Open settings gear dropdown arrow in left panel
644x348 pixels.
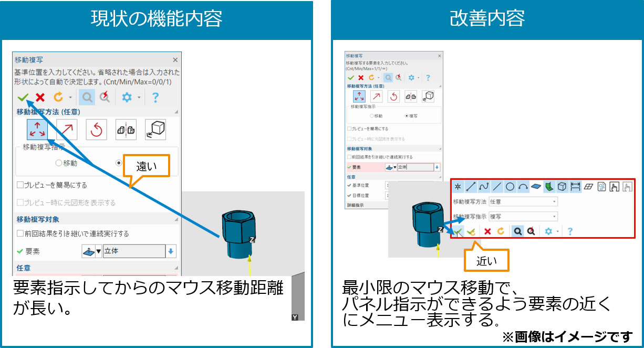139,97
